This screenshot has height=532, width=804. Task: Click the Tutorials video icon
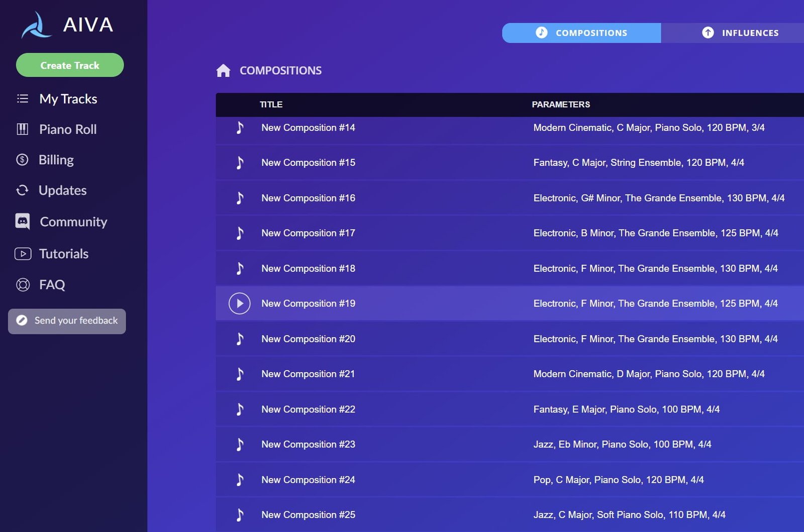click(x=23, y=254)
